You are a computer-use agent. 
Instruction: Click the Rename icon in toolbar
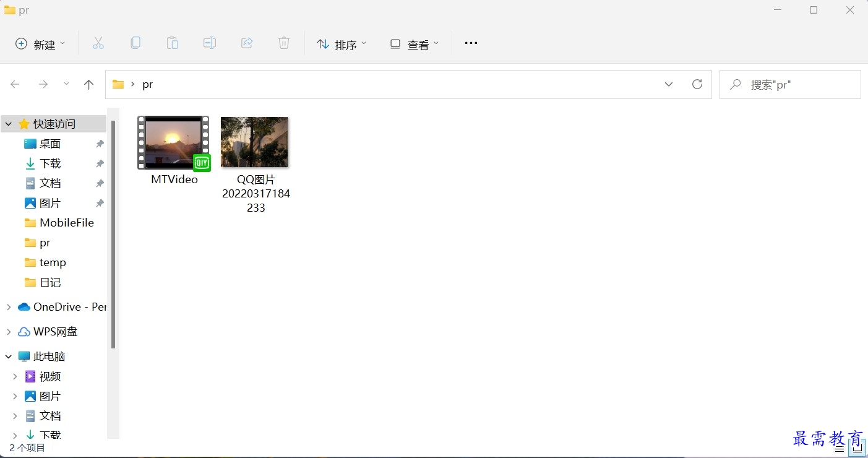(x=210, y=43)
